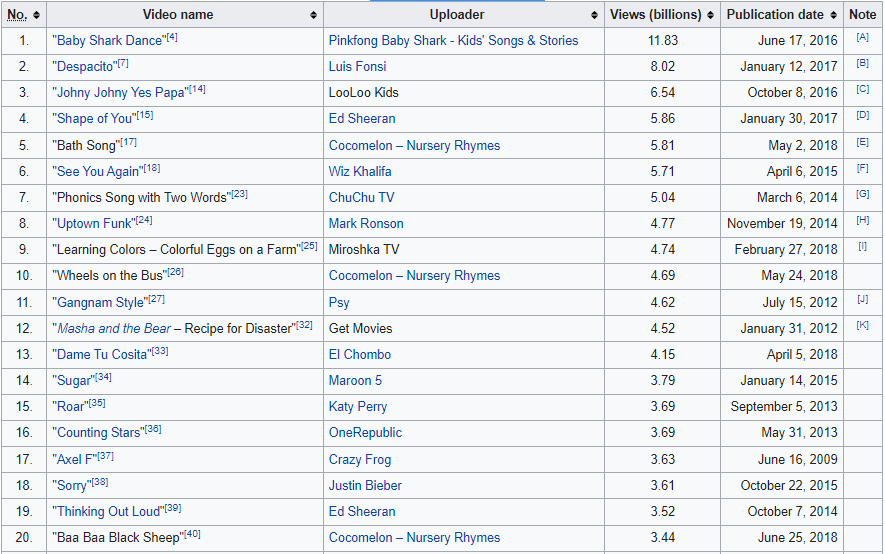Sort table by No. column arrows
This screenshot has height=554, width=885.
point(37,15)
